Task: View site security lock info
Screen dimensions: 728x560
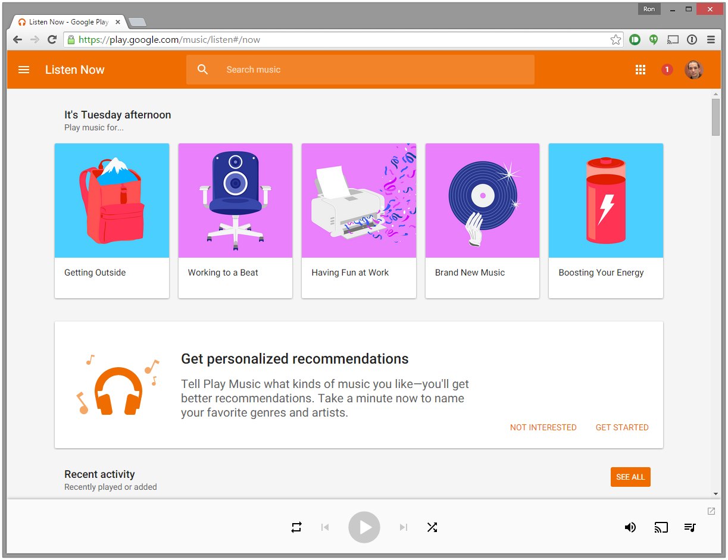Action: [x=71, y=40]
